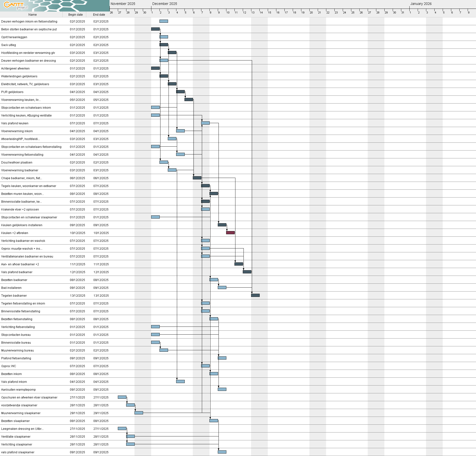Click the vals plafond slaapkamer task bar
The image size is (476, 456).
[x=222, y=452]
